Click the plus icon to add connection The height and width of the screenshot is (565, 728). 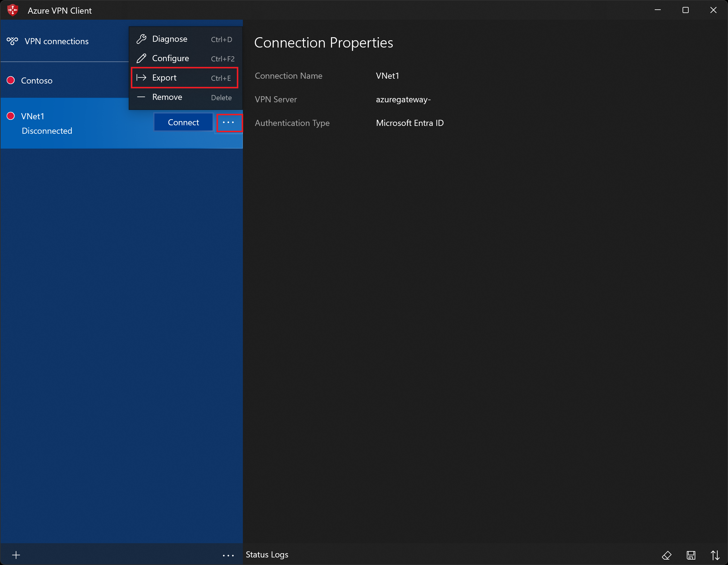[x=16, y=555]
